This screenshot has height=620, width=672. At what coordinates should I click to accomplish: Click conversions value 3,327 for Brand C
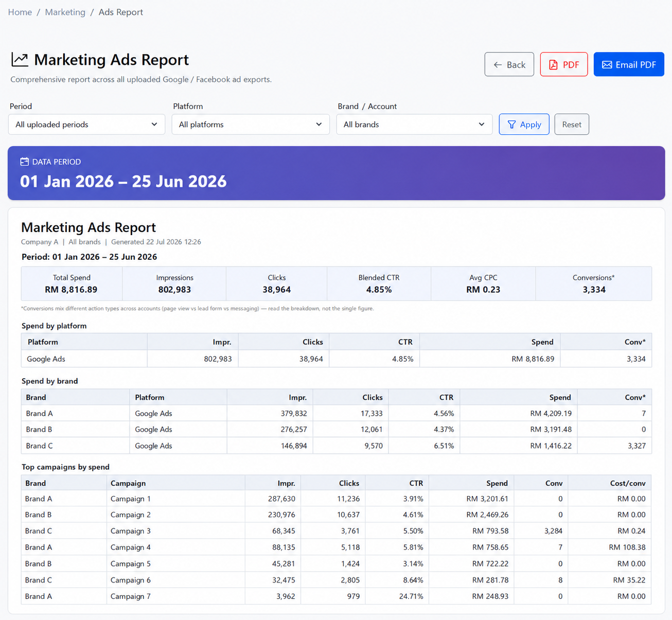[x=636, y=446]
